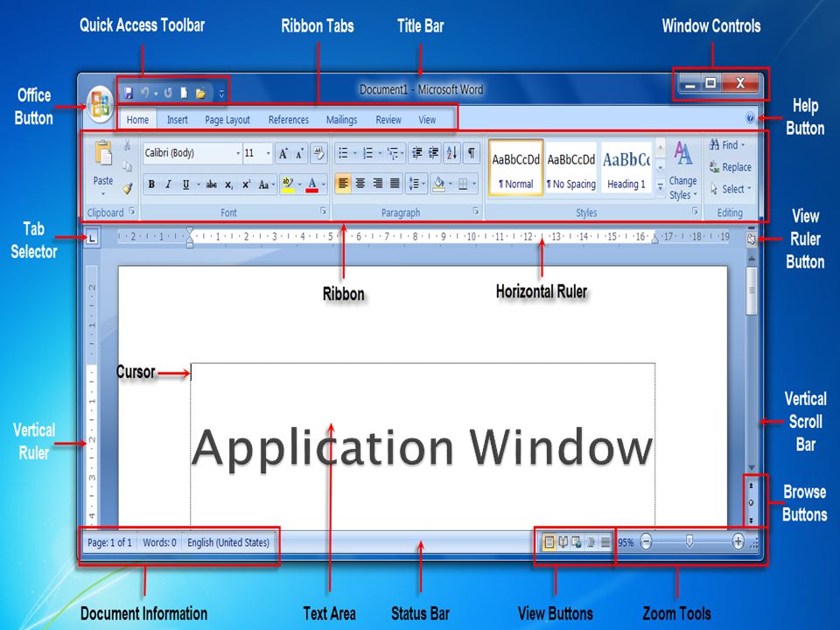Shrink font size with small A

(x=300, y=154)
